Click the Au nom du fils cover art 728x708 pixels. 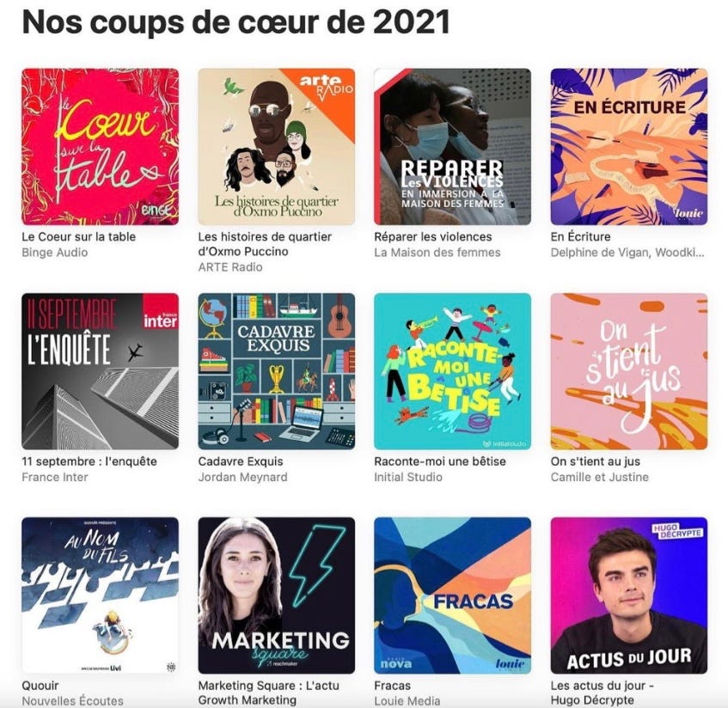[x=101, y=595]
